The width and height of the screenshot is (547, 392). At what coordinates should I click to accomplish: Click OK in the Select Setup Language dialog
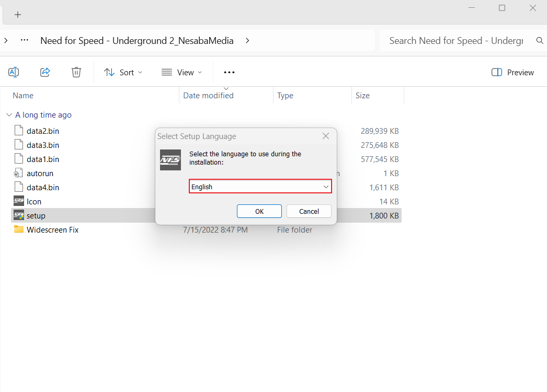pos(259,211)
